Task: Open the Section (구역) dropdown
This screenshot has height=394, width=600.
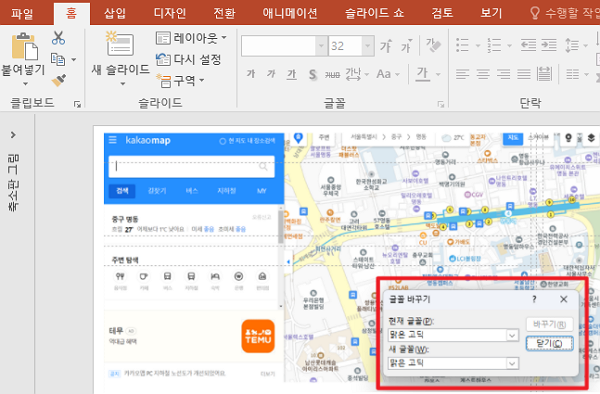Action: (x=180, y=81)
